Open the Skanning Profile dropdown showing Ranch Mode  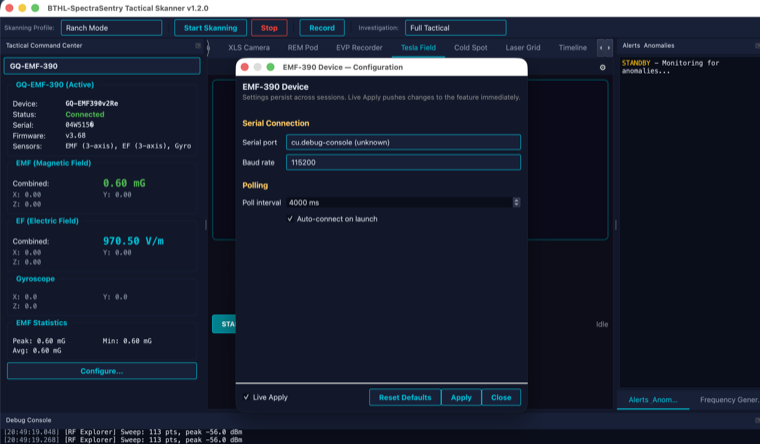click(111, 28)
